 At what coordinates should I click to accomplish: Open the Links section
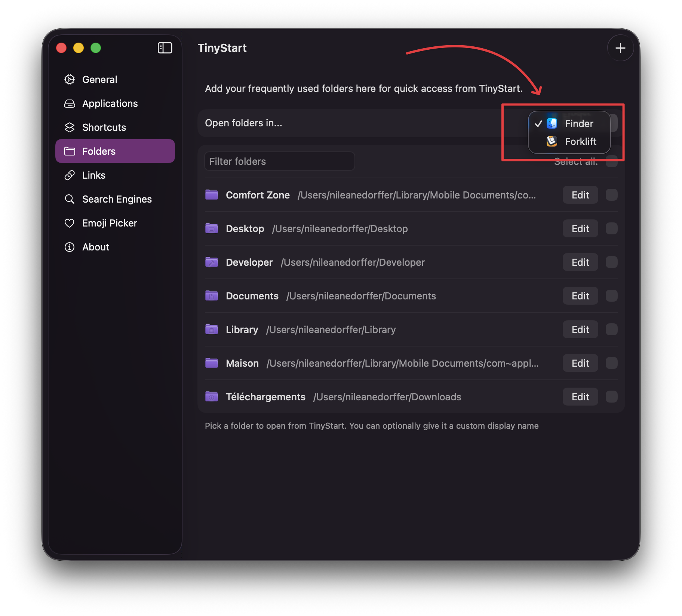115,175
